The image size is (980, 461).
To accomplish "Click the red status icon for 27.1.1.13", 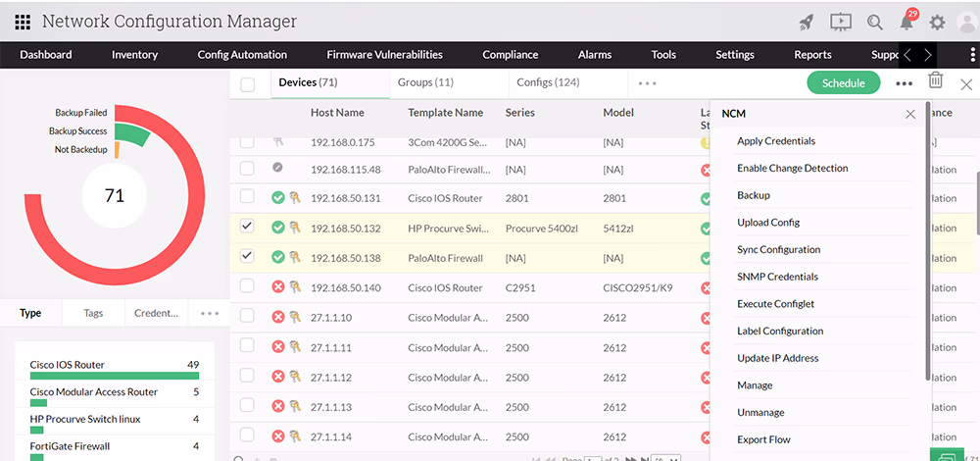I will 278,407.
